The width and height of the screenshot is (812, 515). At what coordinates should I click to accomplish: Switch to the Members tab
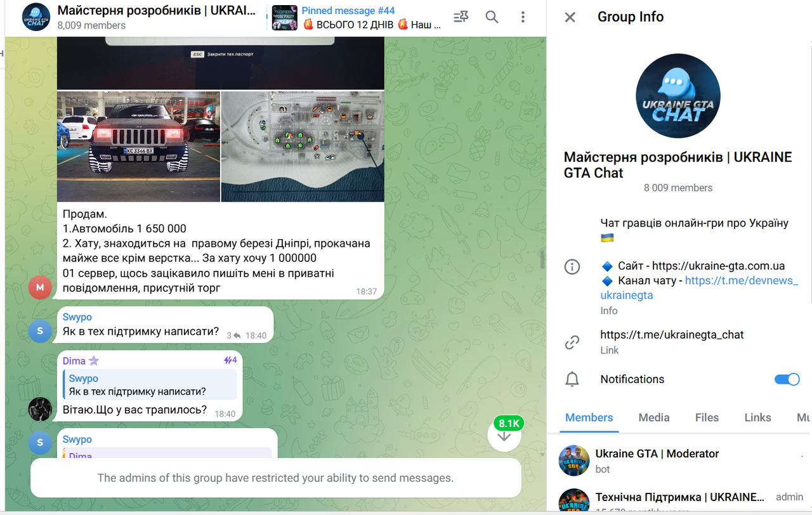pos(589,417)
